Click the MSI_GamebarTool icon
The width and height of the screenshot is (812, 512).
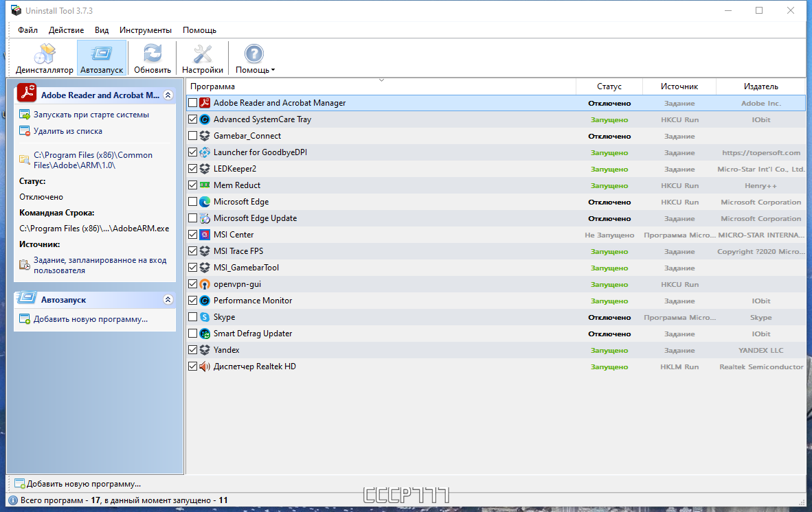(x=205, y=268)
